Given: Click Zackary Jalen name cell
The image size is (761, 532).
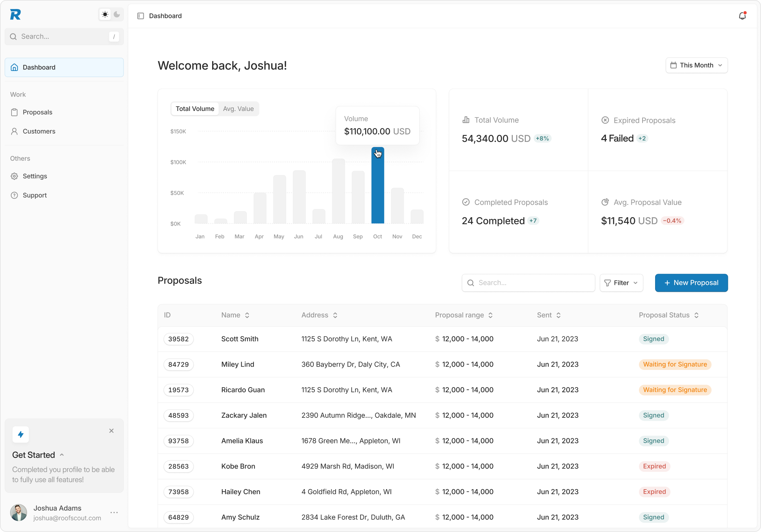Looking at the screenshot, I should point(244,415).
